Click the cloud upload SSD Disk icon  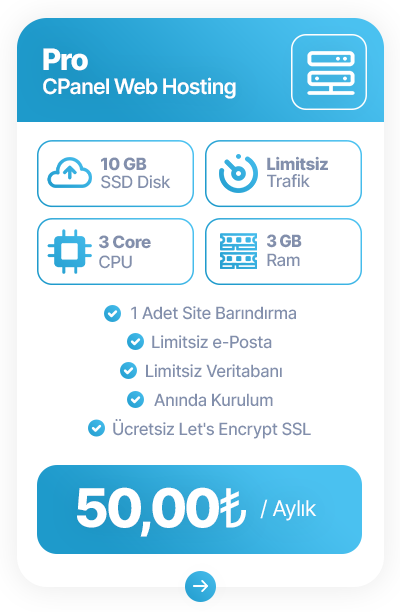(x=70, y=173)
